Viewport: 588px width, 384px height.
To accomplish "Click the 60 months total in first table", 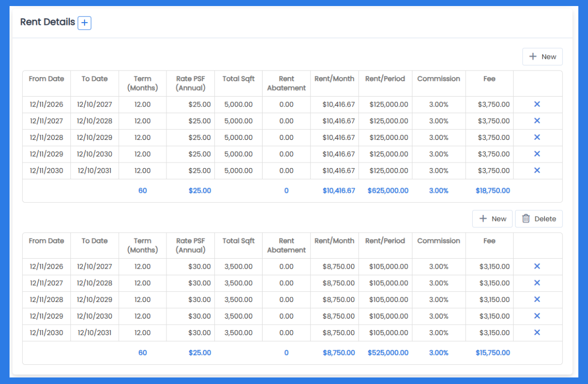I will click(142, 191).
